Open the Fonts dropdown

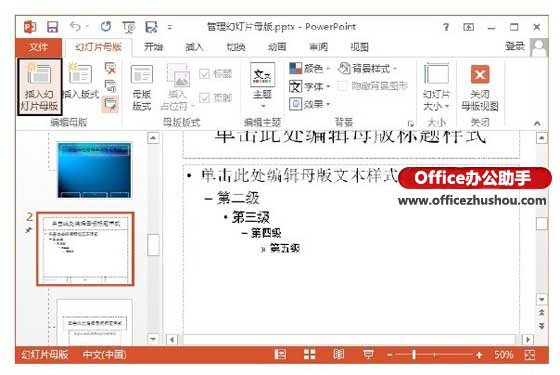(x=309, y=86)
